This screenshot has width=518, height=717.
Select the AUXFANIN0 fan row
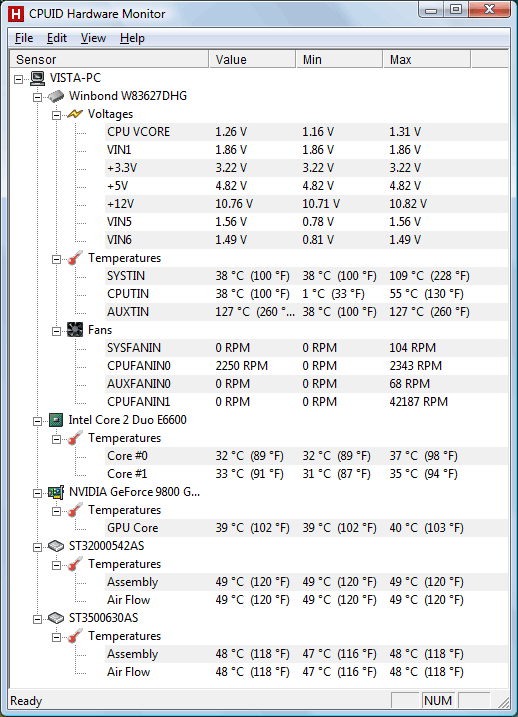(306, 384)
